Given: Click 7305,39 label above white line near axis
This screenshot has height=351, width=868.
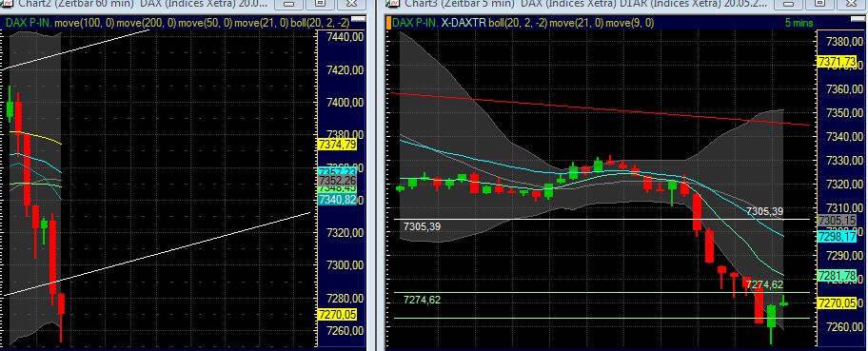Looking at the screenshot, I should [x=765, y=211].
